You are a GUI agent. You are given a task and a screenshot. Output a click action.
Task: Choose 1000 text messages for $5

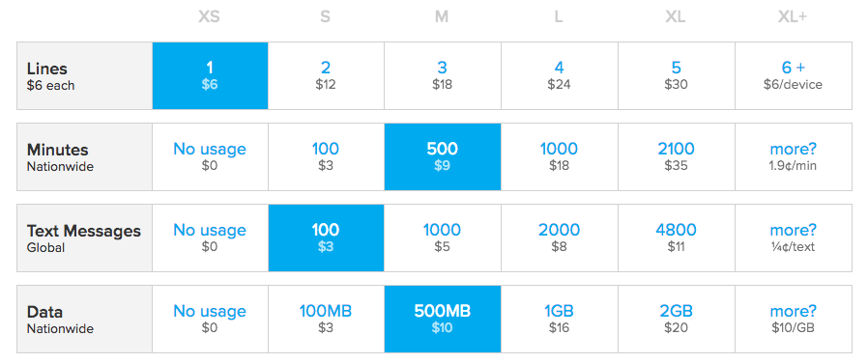click(443, 238)
